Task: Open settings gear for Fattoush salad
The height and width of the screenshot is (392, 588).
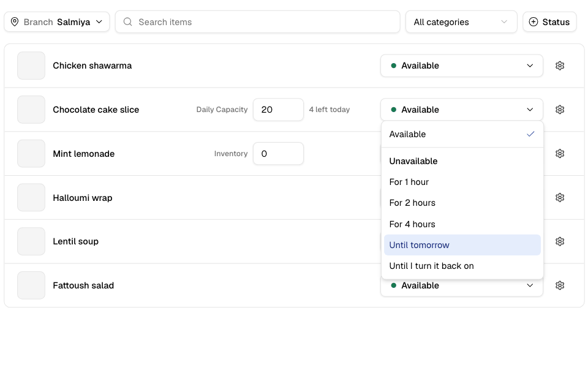Action: coord(559,285)
